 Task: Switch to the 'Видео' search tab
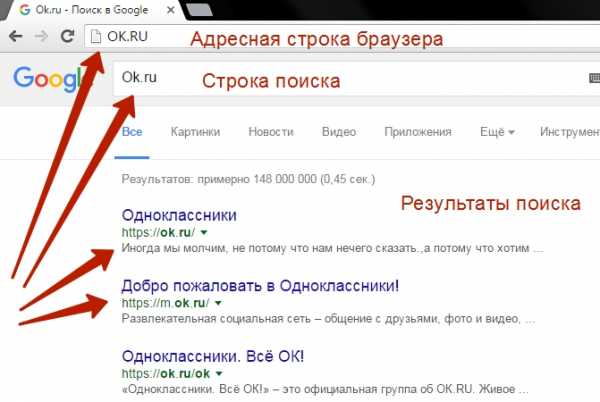pyautogui.click(x=339, y=132)
